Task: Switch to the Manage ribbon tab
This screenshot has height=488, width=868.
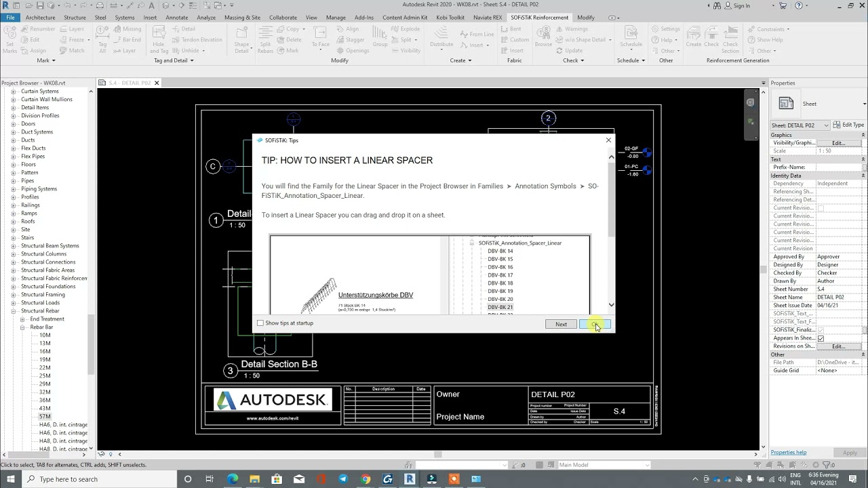Action: click(x=336, y=18)
